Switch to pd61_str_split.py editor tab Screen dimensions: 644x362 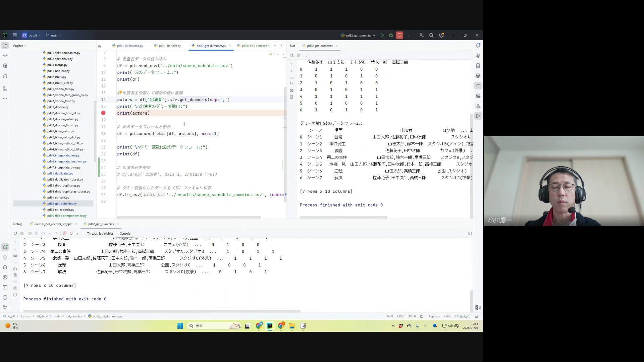pyautogui.click(x=169, y=46)
